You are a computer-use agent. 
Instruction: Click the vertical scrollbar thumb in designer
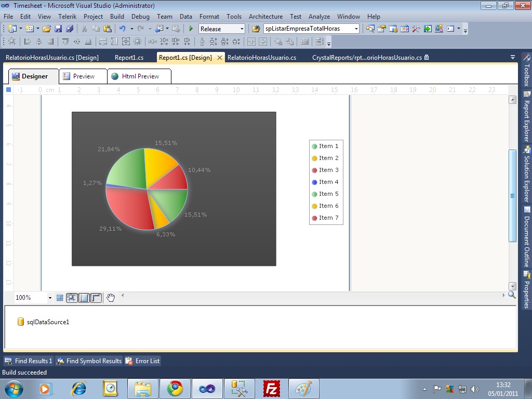click(512, 195)
